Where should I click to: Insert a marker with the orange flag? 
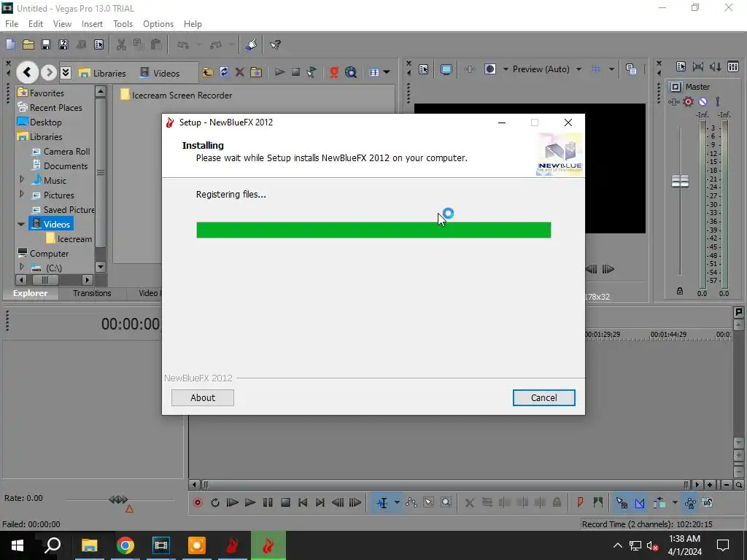pos(580,502)
